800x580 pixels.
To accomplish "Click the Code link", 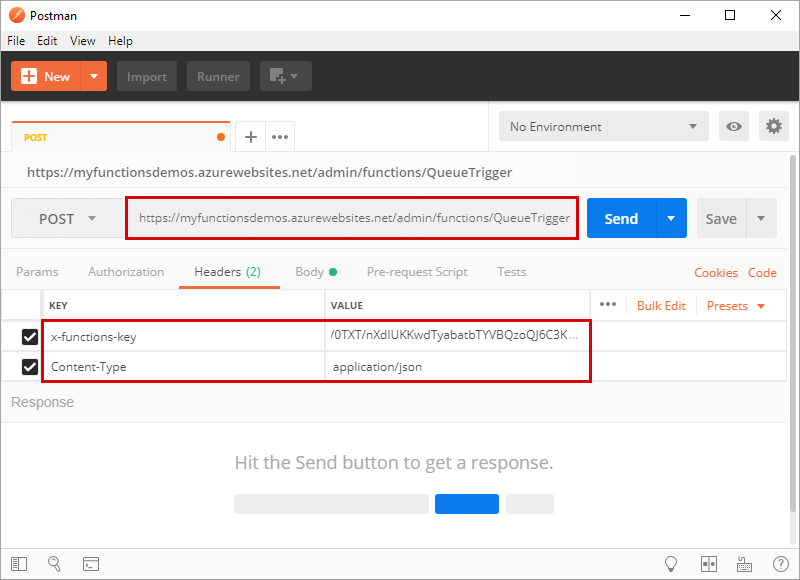I will [x=762, y=273].
